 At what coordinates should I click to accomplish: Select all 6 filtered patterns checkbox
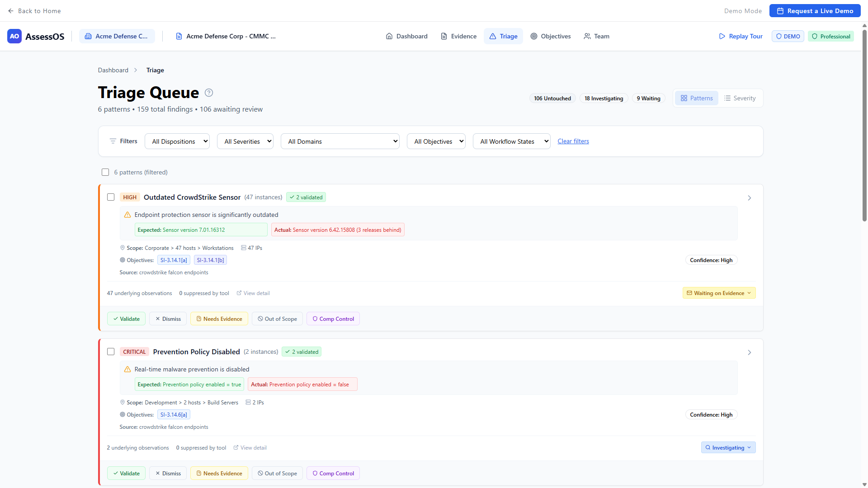point(105,172)
